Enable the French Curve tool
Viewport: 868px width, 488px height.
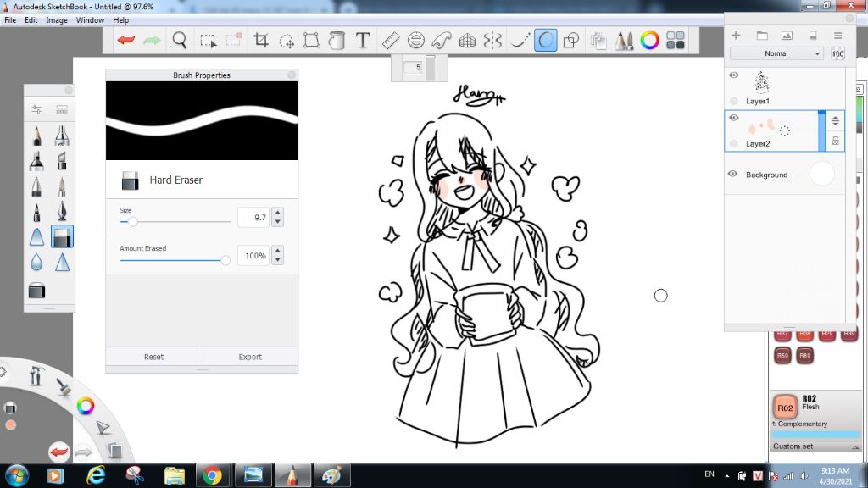tap(441, 40)
